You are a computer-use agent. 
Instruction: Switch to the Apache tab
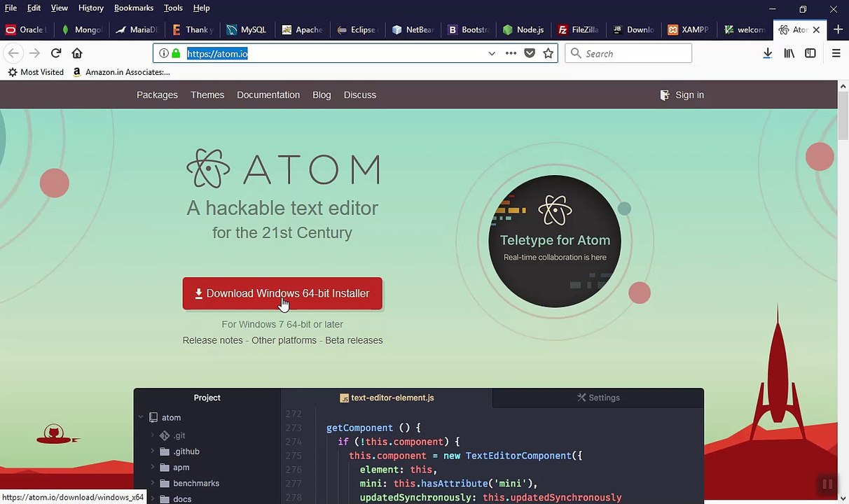click(302, 29)
